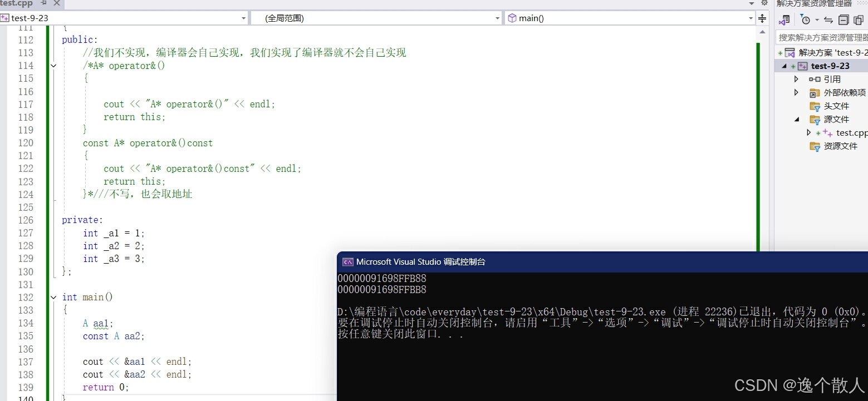This screenshot has height=401, width=868.
Task: Expand the test.cpp file node
Action: [808, 132]
